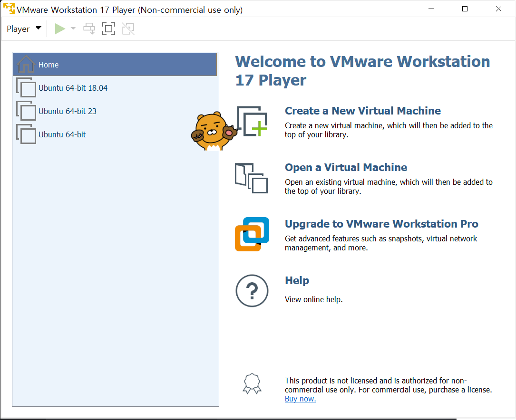The image size is (516, 420).
Task: Maximize the VMware Player window
Action: point(465,9)
